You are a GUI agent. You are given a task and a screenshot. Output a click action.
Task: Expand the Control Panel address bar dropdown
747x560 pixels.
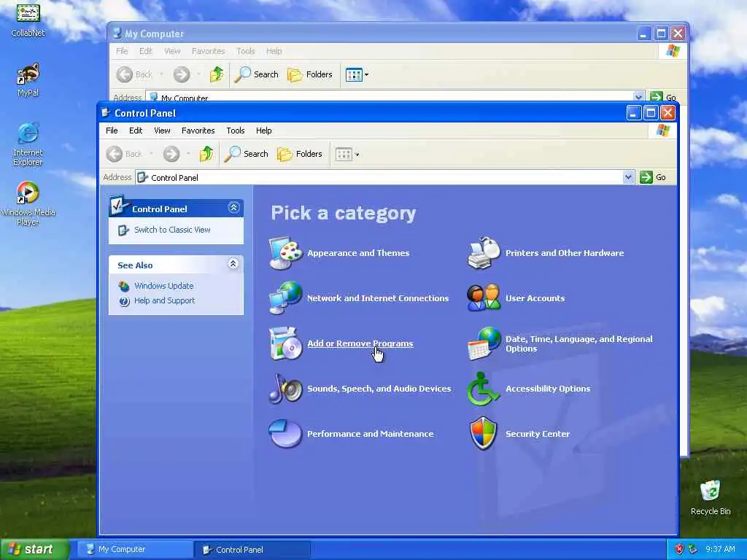point(628,177)
